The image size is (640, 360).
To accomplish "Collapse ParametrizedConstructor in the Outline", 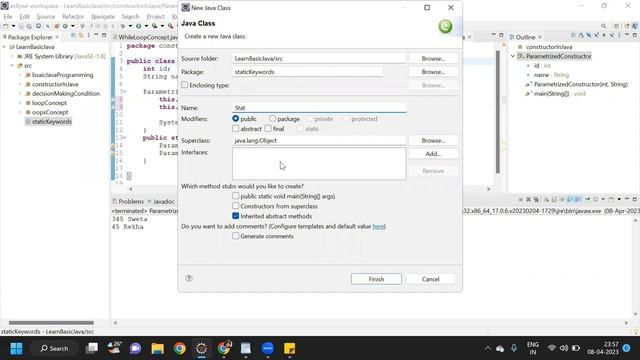I will point(513,56).
